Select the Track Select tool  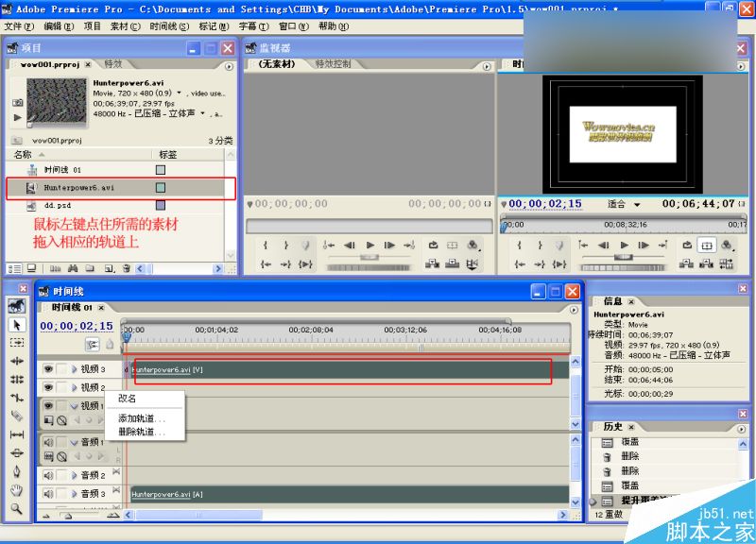(x=16, y=343)
